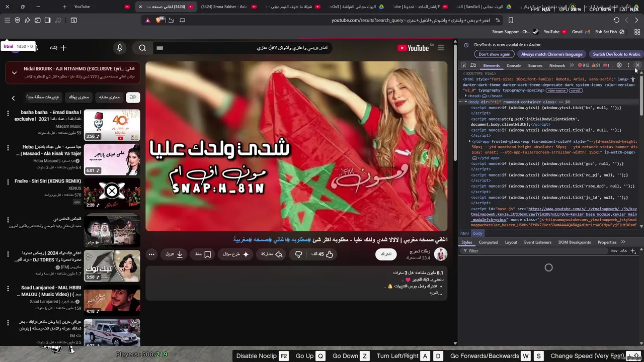
Task: Click the download button under the video
Action: (174, 254)
